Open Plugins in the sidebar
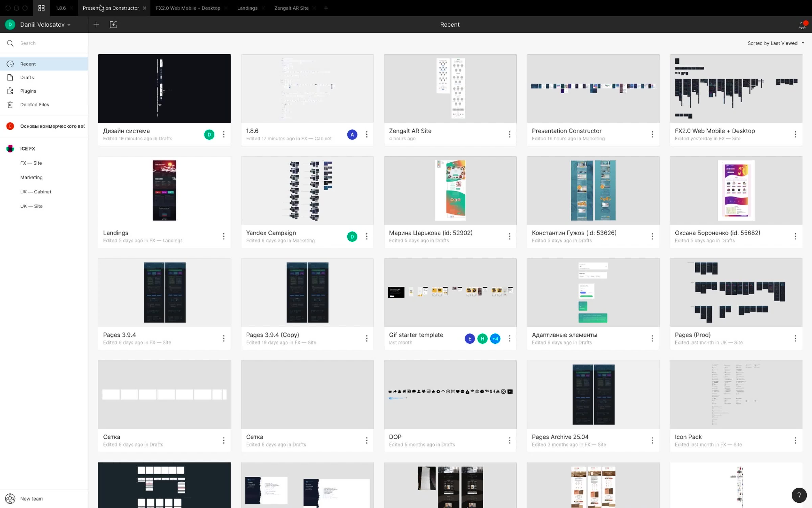Viewport: 812px width, 508px height. pyautogui.click(x=44, y=91)
